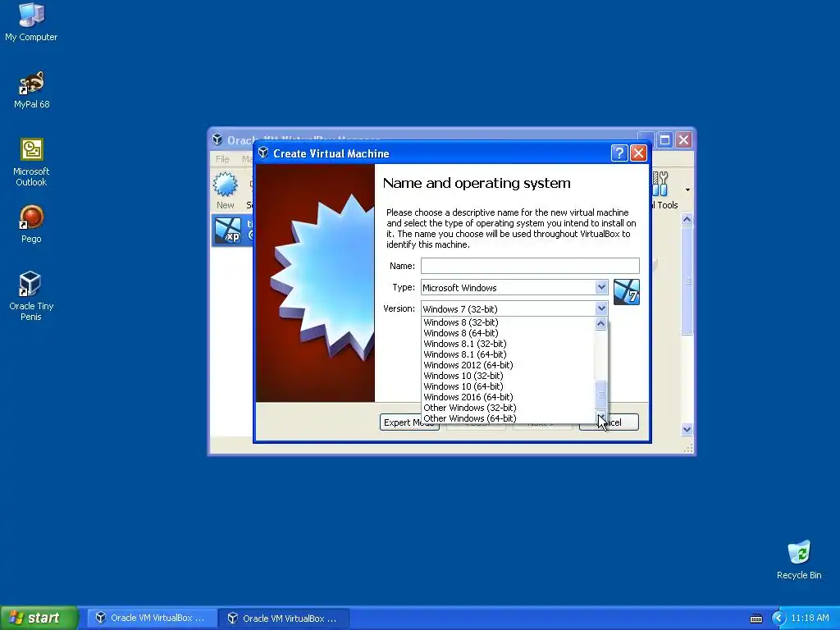Image resolution: width=840 pixels, height=630 pixels.
Task: Select the XP virtual machine in manager list
Action: point(232,231)
